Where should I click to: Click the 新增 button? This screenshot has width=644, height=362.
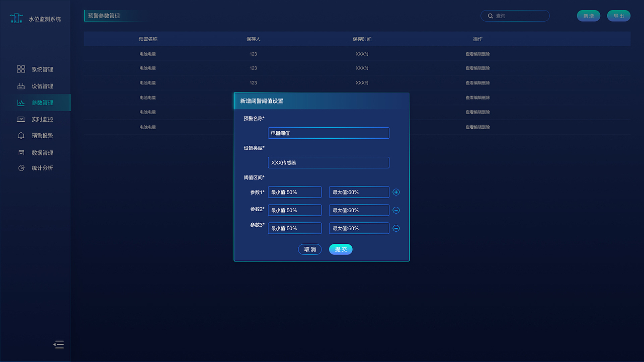tap(589, 16)
